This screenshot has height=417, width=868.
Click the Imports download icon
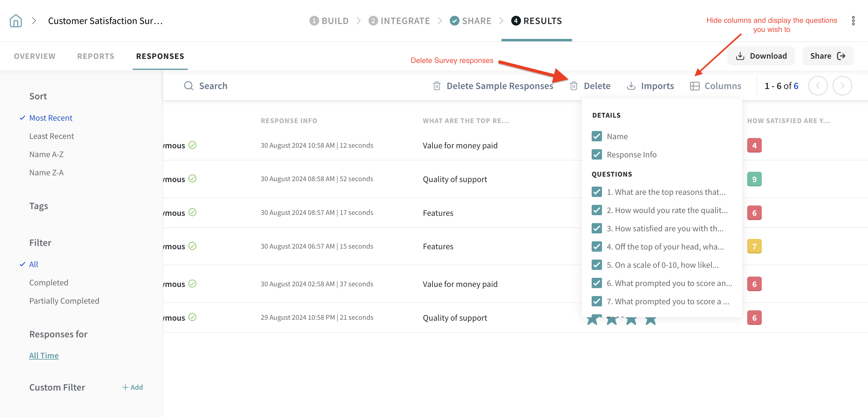[x=631, y=86]
